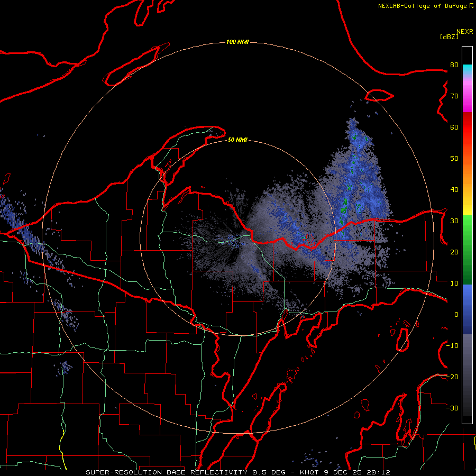Click the green segment of the color bar
This screenshot has width=476, height=476.
[467, 250]
